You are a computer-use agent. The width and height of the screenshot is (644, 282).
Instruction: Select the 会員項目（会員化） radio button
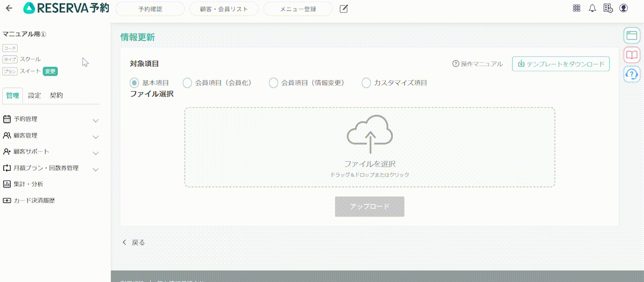187,83
